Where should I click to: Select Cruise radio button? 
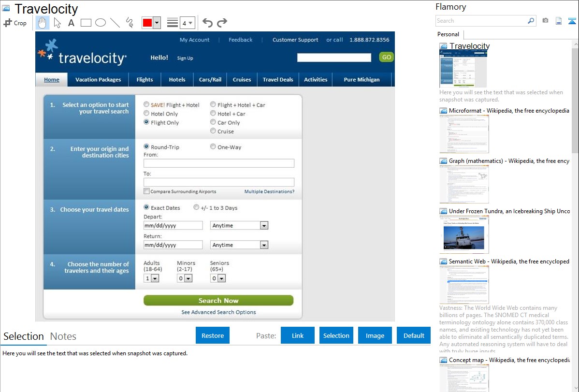click(x=213, y=131)
